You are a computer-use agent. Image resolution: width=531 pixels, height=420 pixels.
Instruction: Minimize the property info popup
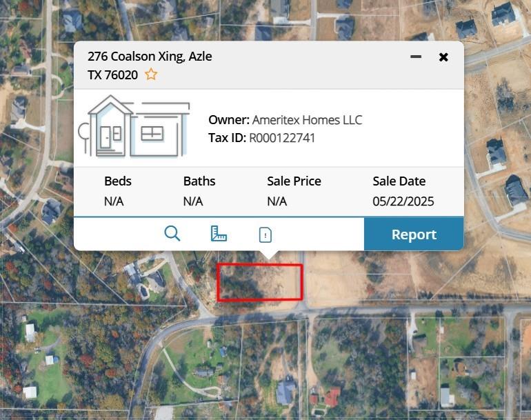tap(416, 57)
